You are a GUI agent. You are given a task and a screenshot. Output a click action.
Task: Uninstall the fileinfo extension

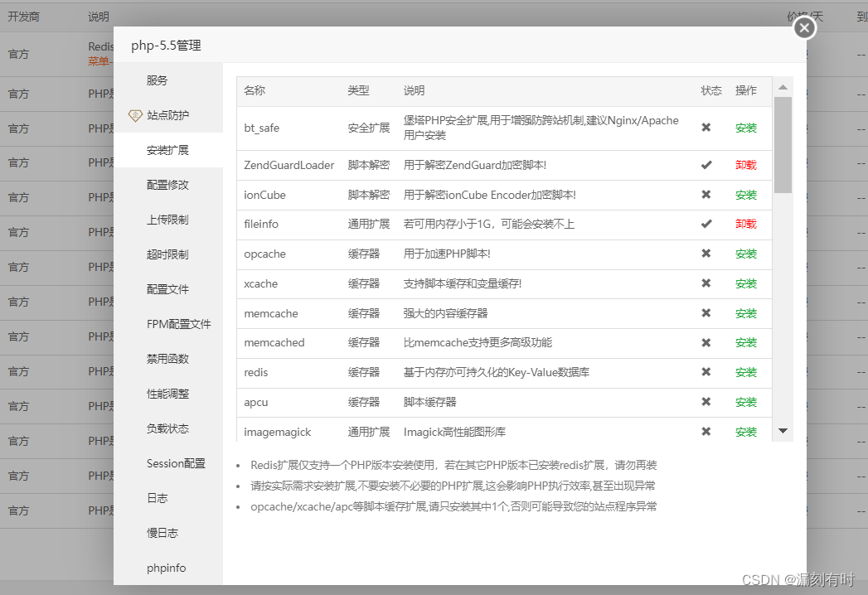(x=744, y=224)
